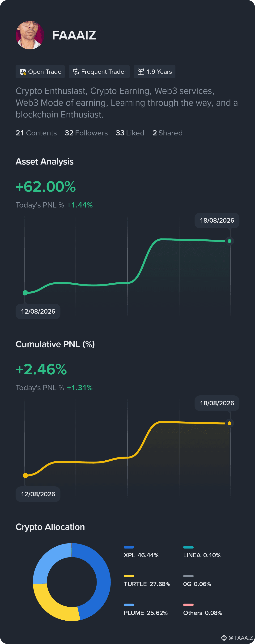Viewport: 255px width, 644px height.
Task: Open the 21 Contents count
Action: click(36, 133)
